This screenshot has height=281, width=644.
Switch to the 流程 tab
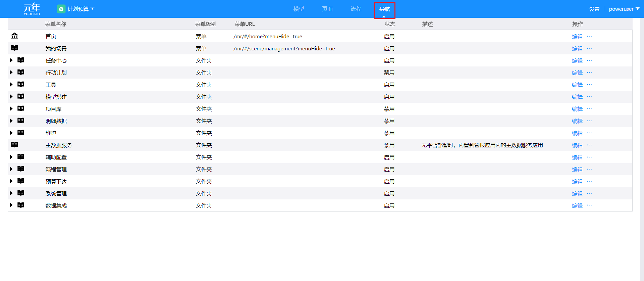356,9
